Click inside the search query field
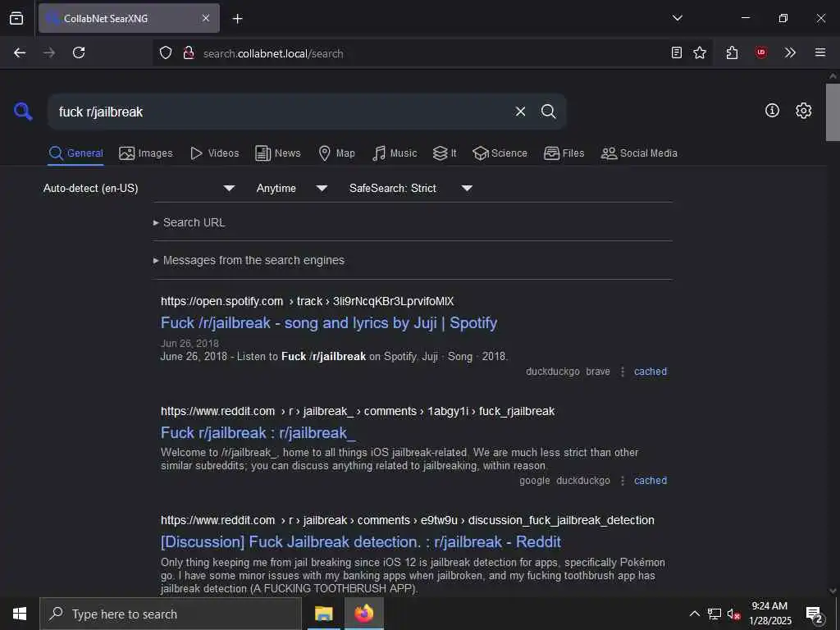 click(x=279, y=112)
